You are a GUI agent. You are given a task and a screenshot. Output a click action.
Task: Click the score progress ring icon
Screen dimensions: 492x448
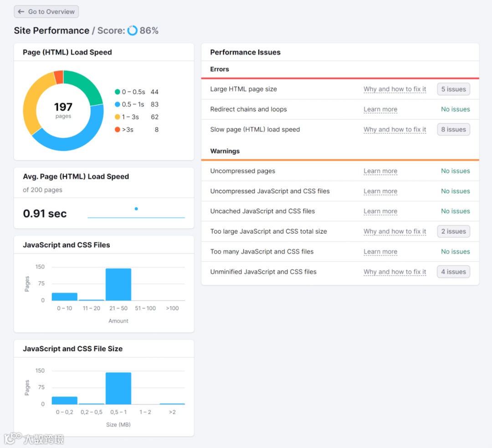pyautogui.click(x=133, y=31)
